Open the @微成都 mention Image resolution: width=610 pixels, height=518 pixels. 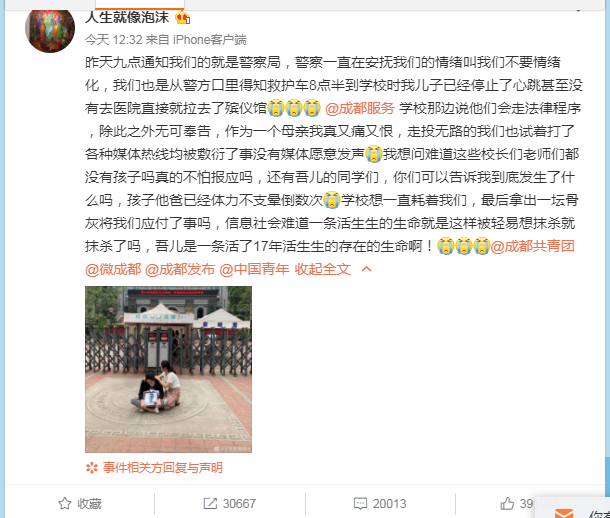pos(113,269)
